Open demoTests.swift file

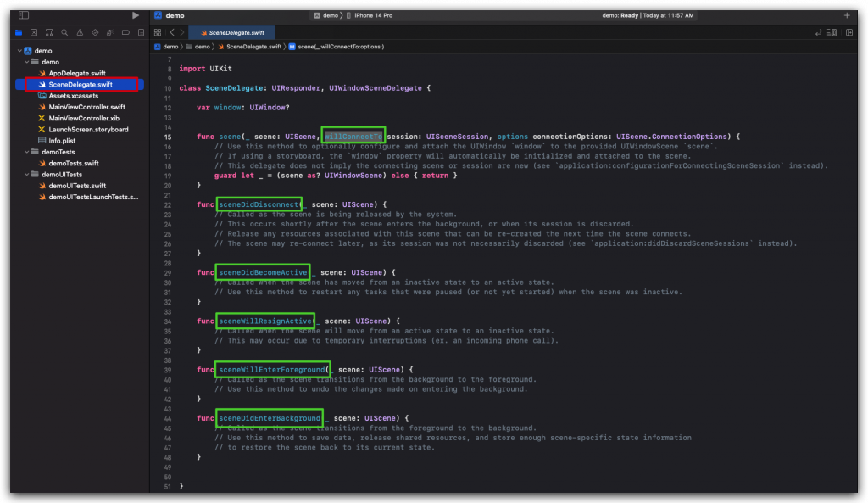coord(74,164)
